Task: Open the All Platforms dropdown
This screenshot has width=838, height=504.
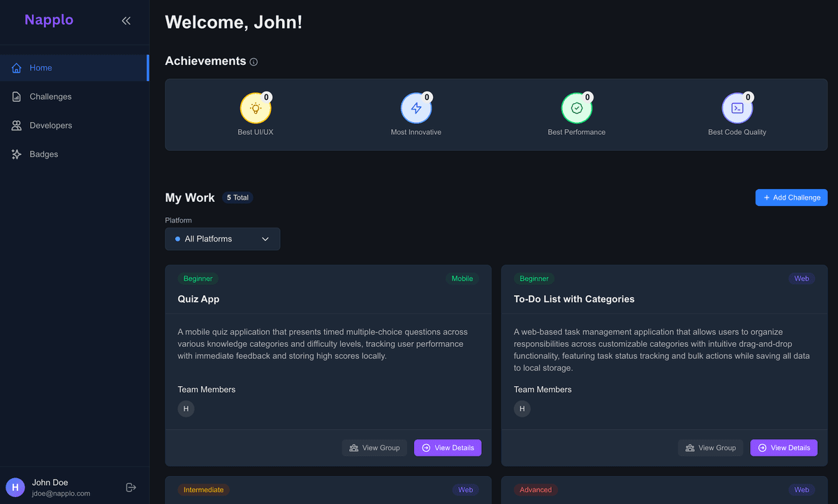Action: point(222,239)
